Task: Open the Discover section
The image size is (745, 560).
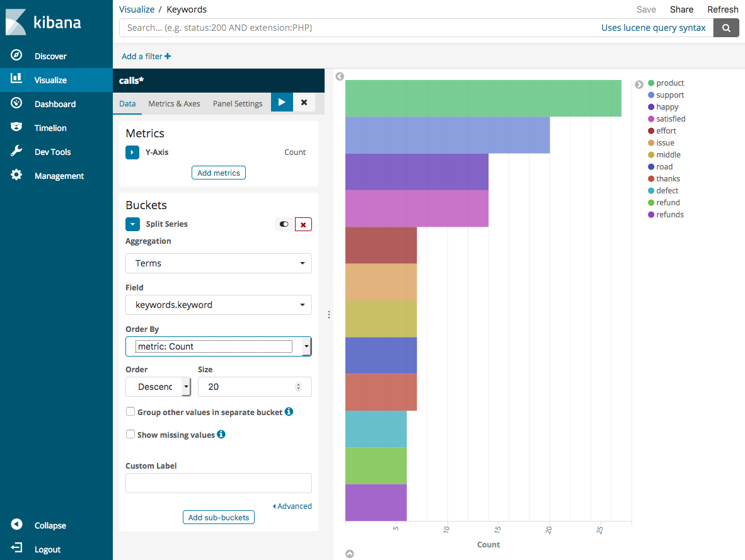Action: pyautogui.click(x=49, y=55)
